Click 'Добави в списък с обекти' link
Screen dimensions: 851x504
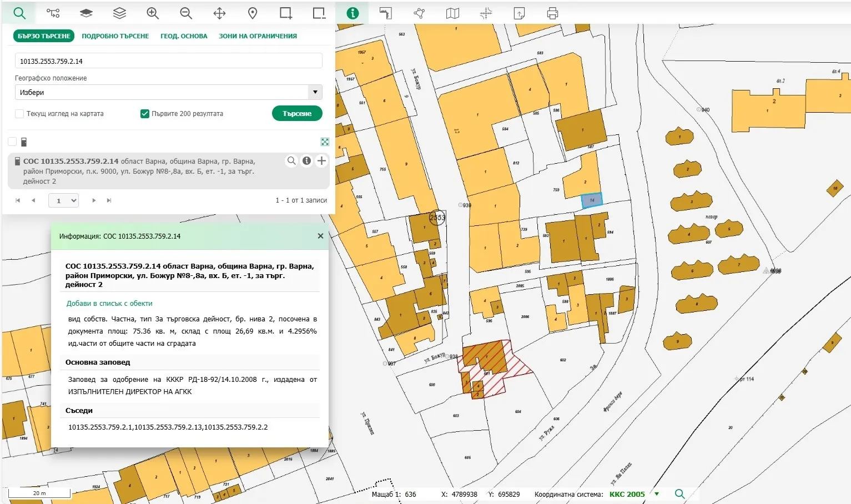109,304
